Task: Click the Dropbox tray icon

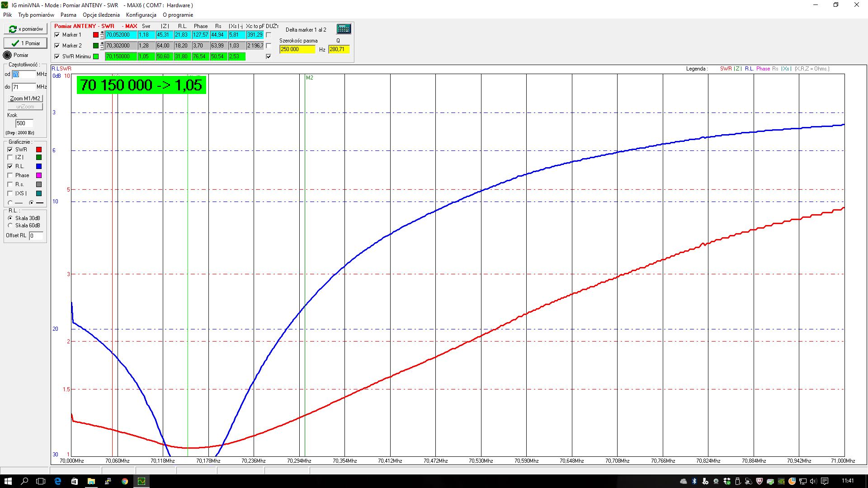Action: (727, 481)
